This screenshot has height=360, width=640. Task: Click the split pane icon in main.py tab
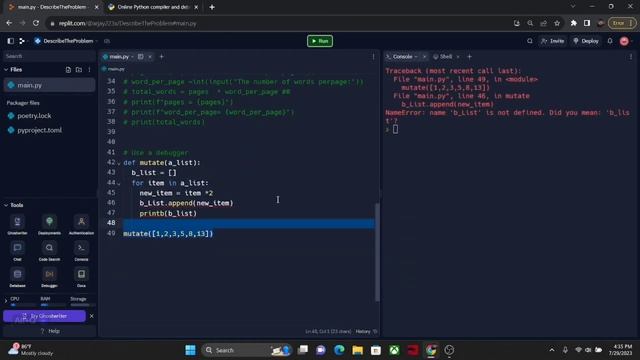point(140,57)
